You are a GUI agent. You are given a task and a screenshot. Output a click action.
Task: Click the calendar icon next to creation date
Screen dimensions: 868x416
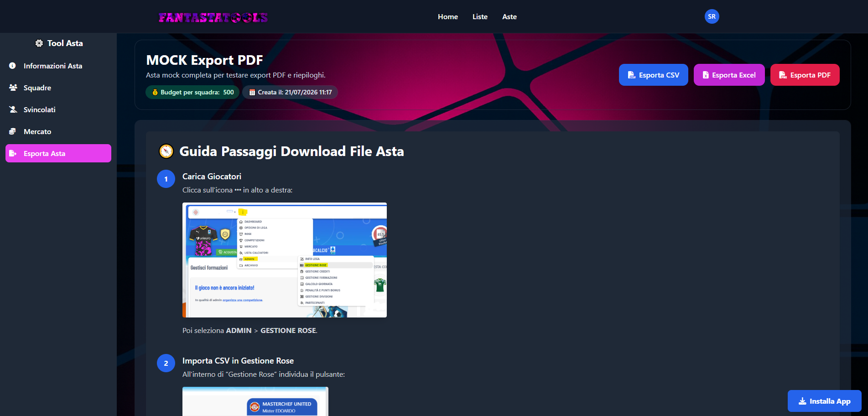[252, 92]
